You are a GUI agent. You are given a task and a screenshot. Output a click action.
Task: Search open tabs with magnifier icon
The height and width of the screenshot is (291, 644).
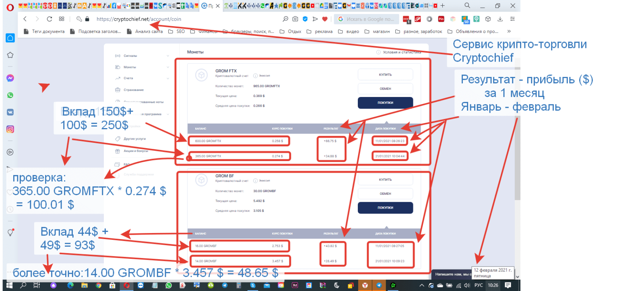(467, 6)
